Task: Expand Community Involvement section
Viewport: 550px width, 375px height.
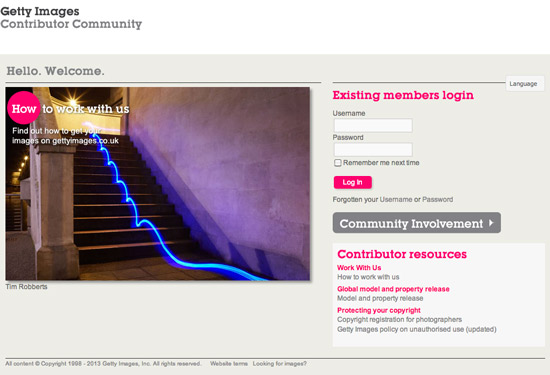Action: coord(417,223)
